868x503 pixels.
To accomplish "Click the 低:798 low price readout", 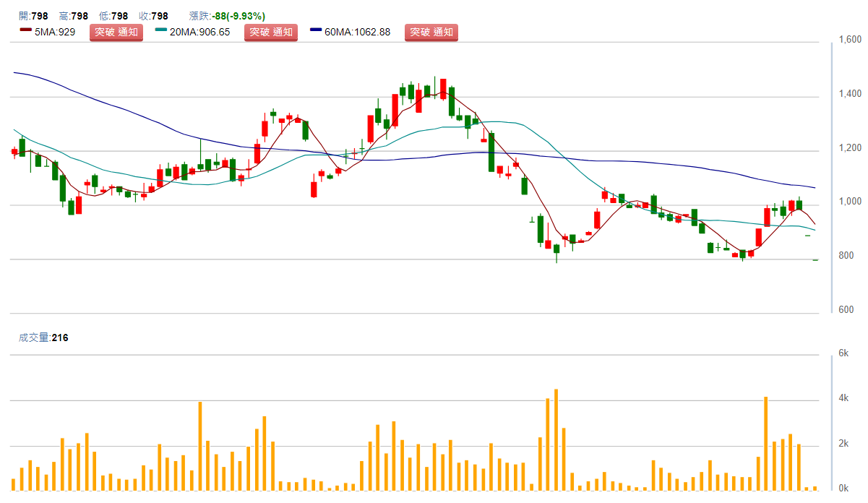I will [x=113, y=16].
